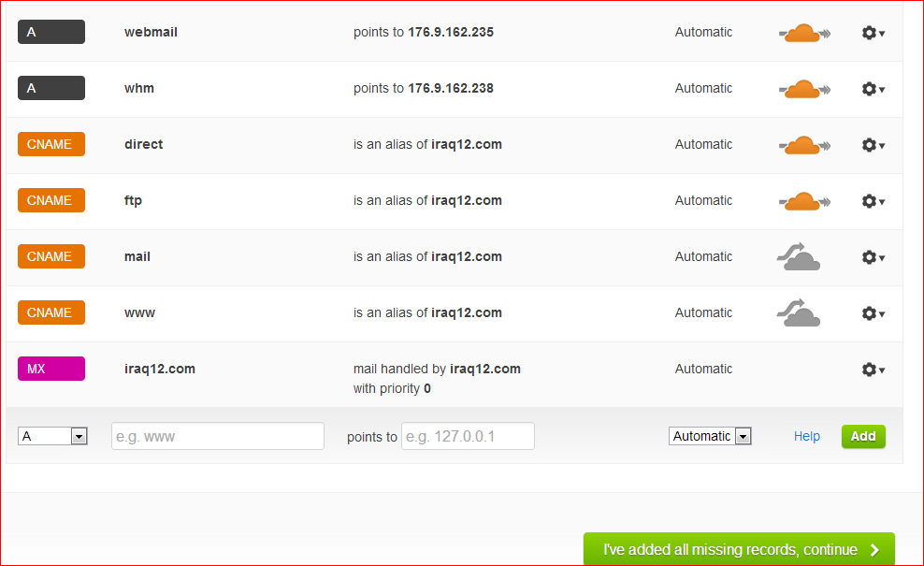Viewport: 924px width, 566px height.
Task: Open gear menu for ftp CNAME record
Action: point(873,201)
